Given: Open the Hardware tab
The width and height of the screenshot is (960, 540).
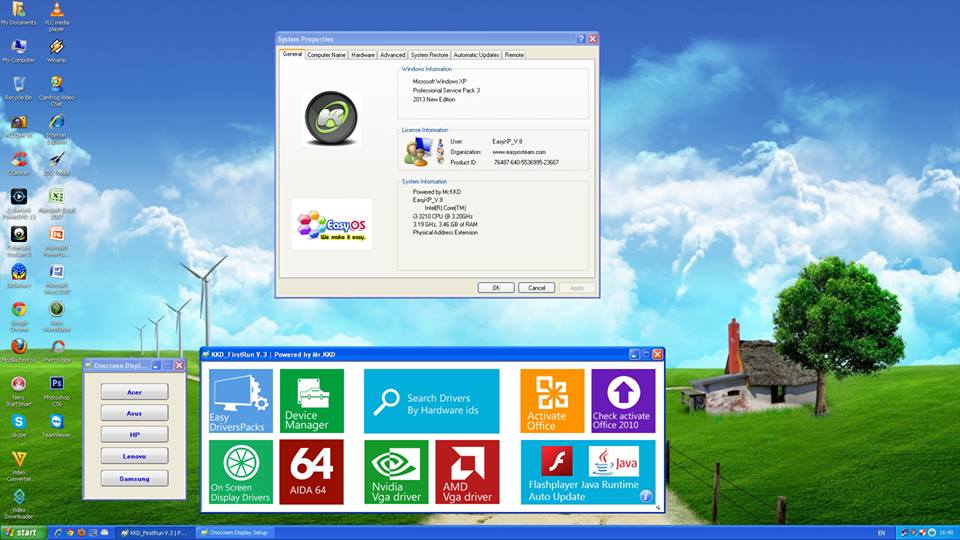Looking at the screenshot, I should tap(362, 54).
